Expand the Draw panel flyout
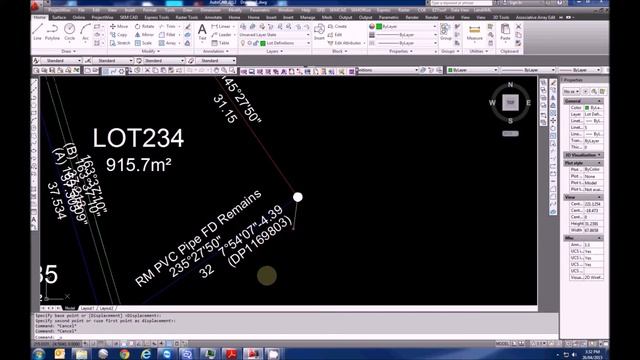 (x=69, y=51)
